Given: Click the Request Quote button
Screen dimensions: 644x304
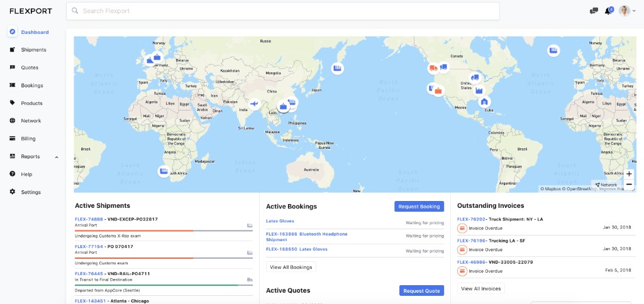Looking at the screenshot, I should 421,290.
